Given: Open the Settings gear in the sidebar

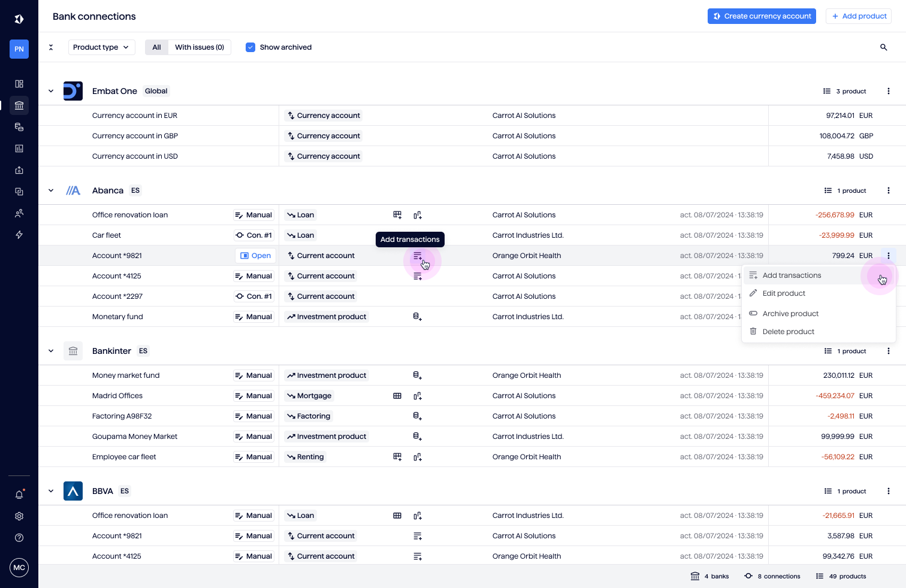Looking at the screenshot, I should pyautogui.click(x=19, y=516).
